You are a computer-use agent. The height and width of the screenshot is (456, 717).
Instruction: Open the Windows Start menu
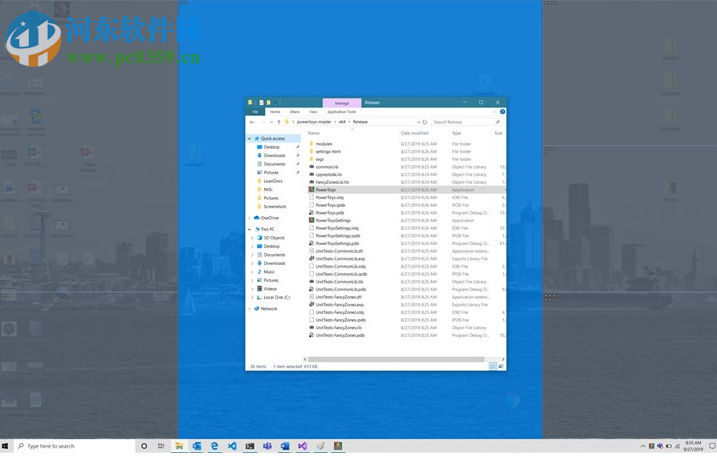[5, 446]
